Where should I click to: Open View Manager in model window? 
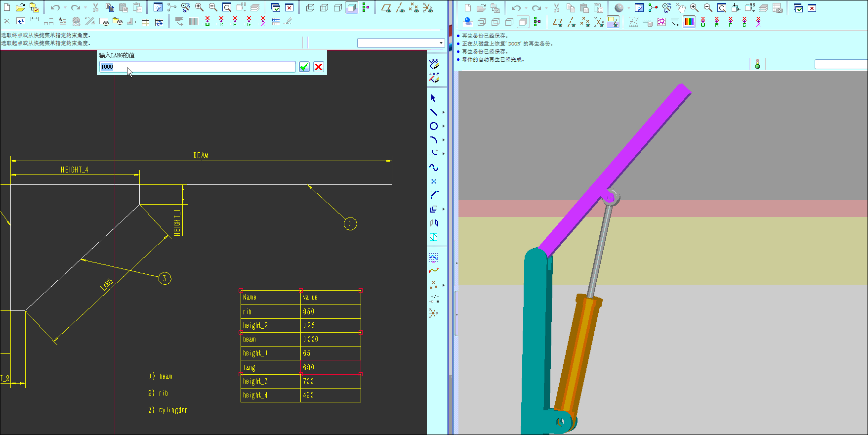pyautogui.click(x=778, y=7)
